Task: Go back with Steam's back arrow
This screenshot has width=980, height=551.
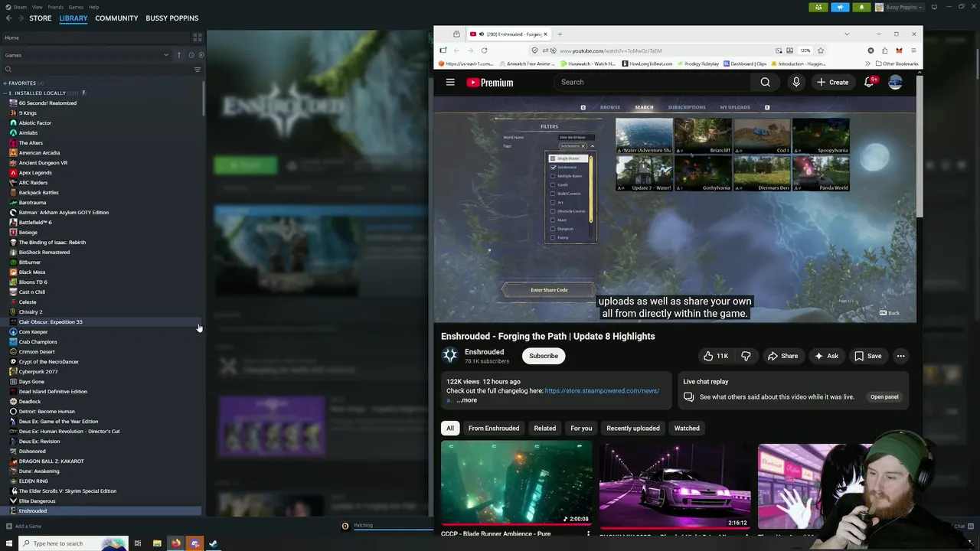Action: 8,18
